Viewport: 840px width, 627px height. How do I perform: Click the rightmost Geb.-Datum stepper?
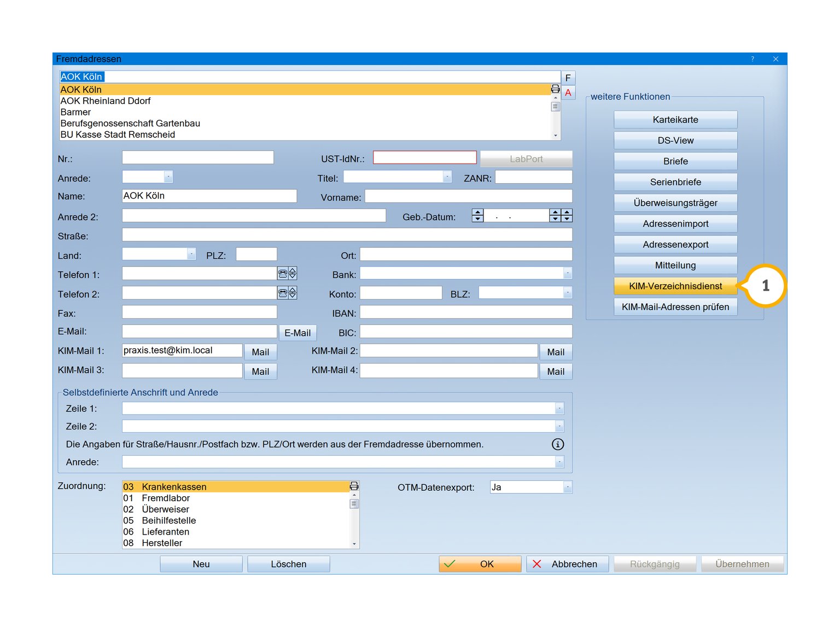[x=567, y=216]
